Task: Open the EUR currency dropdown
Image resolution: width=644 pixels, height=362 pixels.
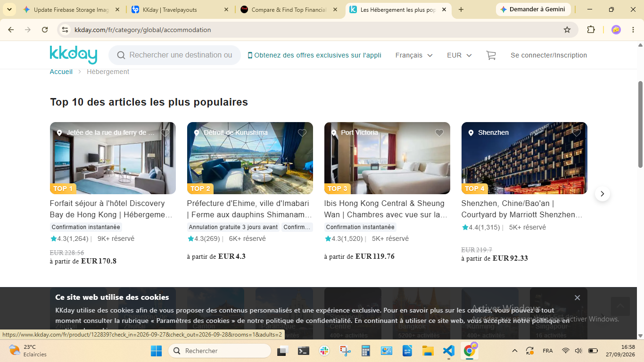Action: (x=459, y=55)
